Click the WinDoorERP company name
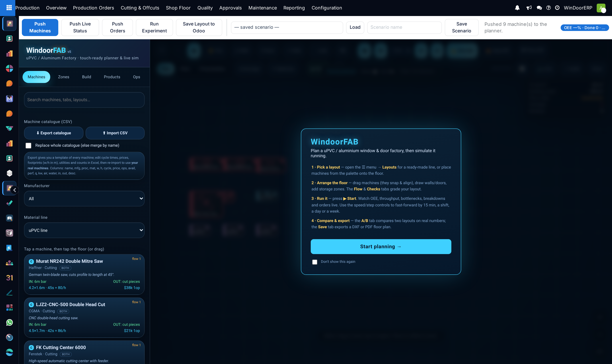This screenshot has height=364, width=612. click(578, 8)
